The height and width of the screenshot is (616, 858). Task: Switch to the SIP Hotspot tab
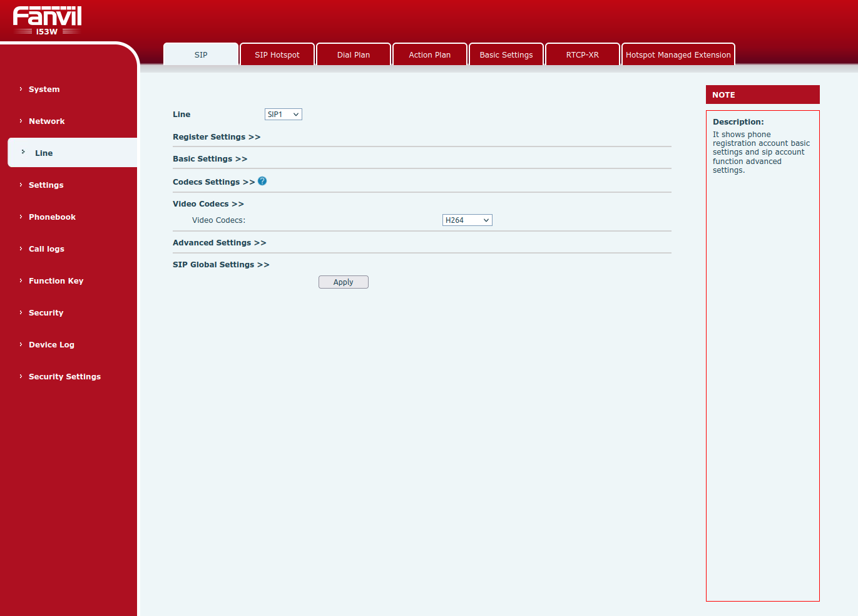click(x=277, y=54)
